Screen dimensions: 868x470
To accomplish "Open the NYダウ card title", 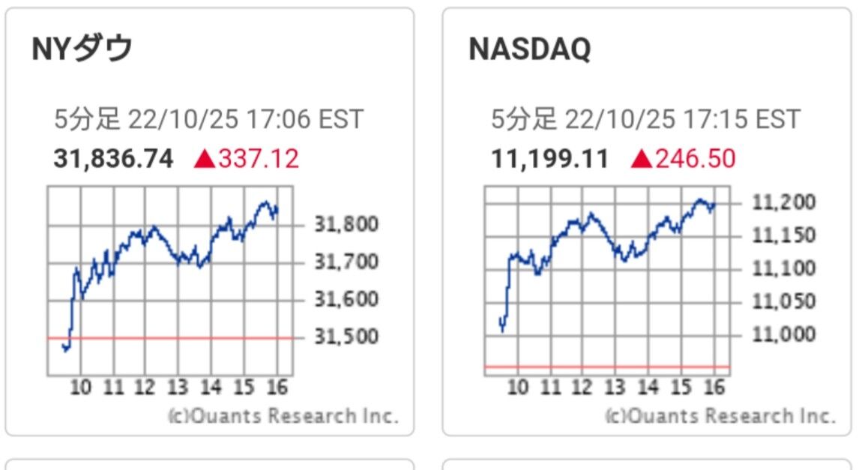I will [x=82, y=49].
